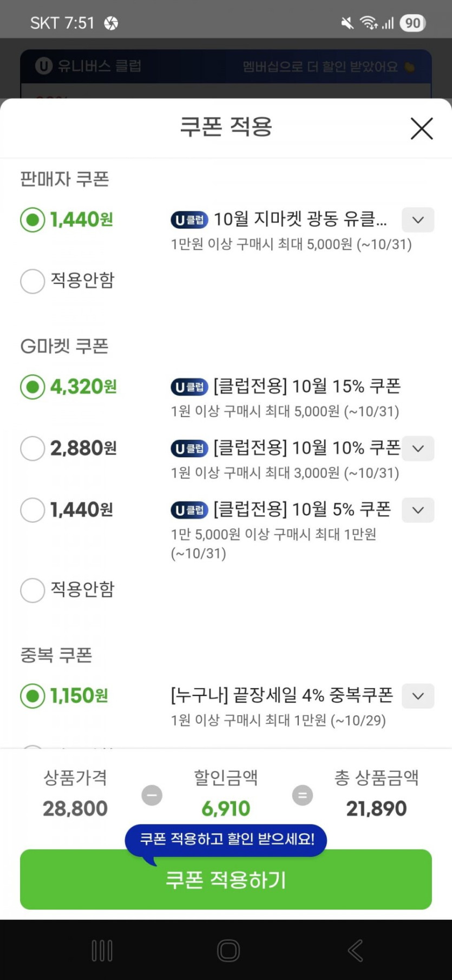The height and width of the screenshot is (980, 452).
Task: Expand the 10월 10% 쿠폰 details chevron
Action: 417,449
